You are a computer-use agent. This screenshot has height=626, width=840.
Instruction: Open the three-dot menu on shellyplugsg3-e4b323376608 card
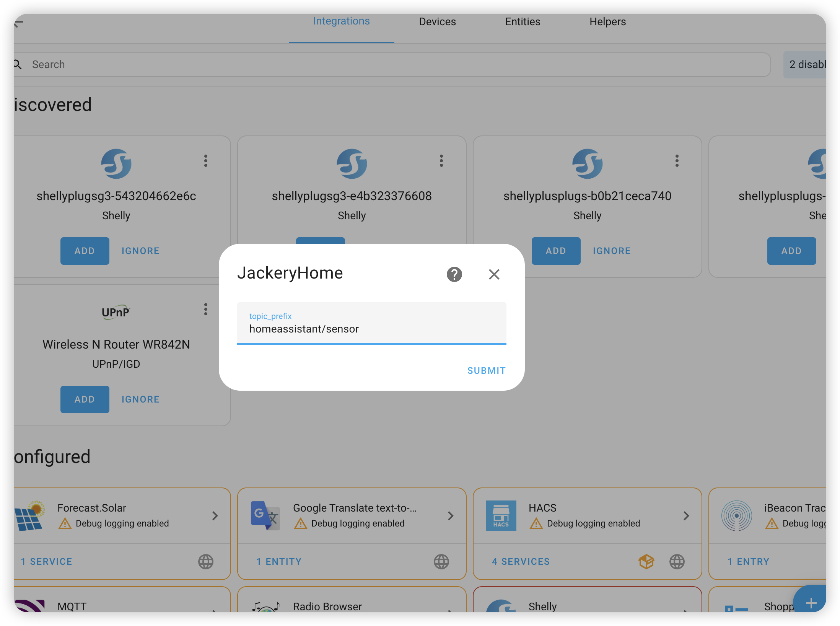pos(441,161)
